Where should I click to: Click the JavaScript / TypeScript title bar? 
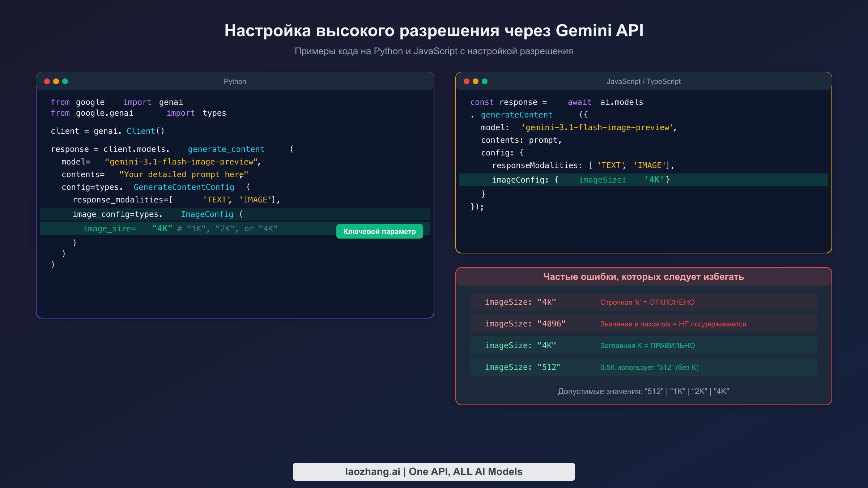[x=644, y=81]
